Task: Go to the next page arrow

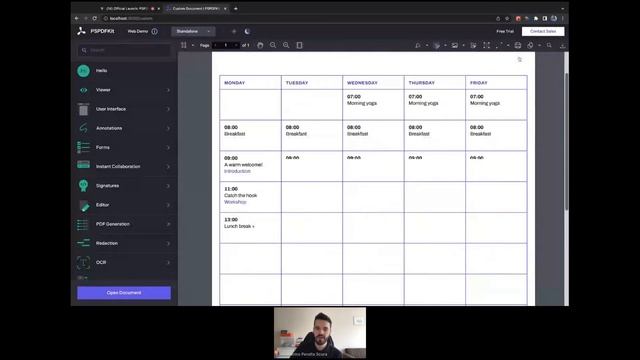Action: coord(236,45)
